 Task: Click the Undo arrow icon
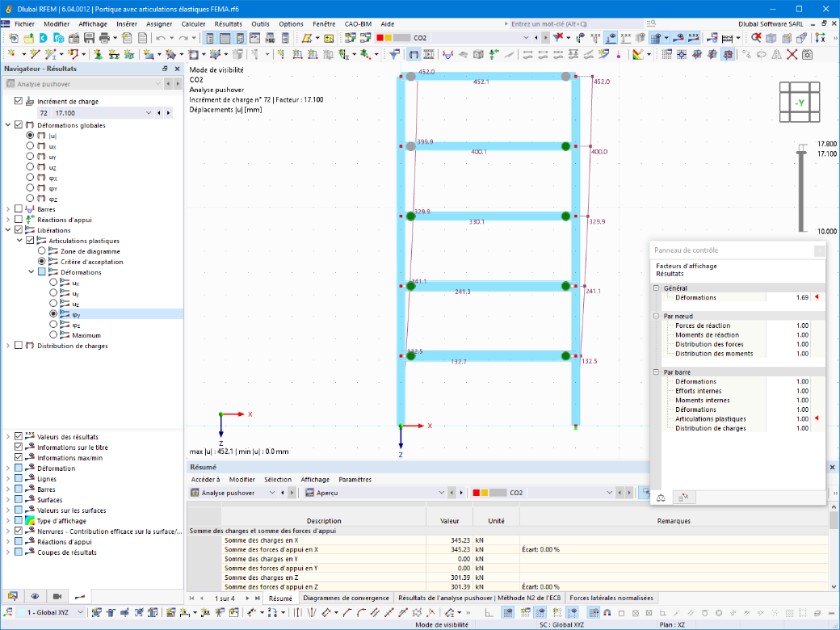(x=160, y=38)
